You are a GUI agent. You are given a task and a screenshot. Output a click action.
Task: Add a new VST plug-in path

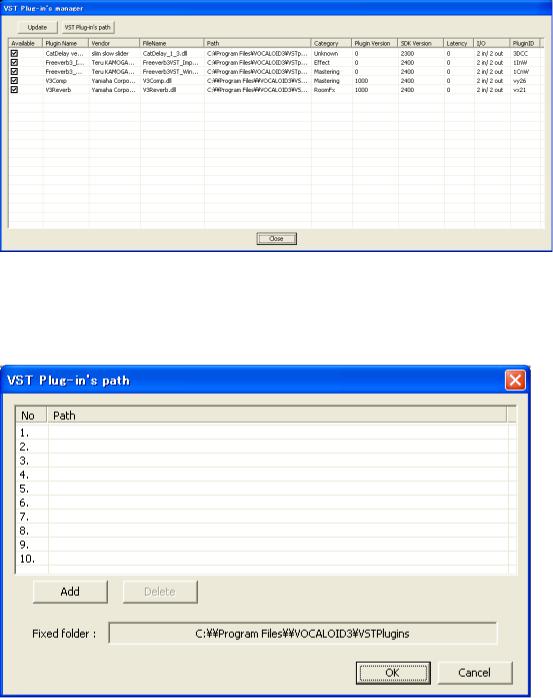coord(70,592)
